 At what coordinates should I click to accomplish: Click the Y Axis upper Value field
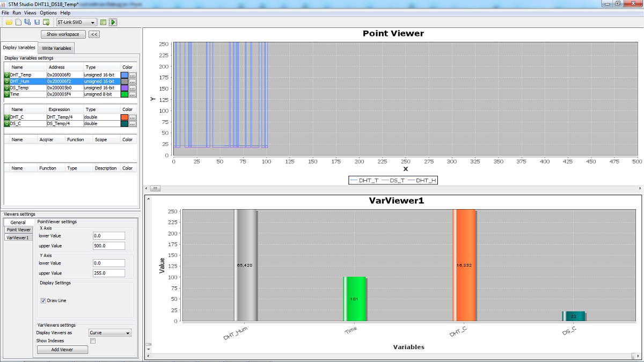(x=109, y=273)
